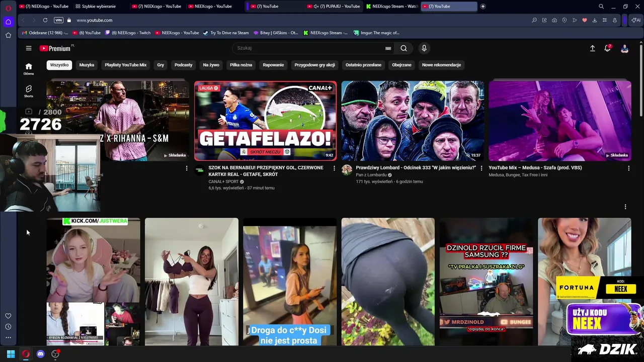Open the KICK.COM/JUSTWERA short thumbnail
Screen dimensions: 644x362
pos(94,282)
